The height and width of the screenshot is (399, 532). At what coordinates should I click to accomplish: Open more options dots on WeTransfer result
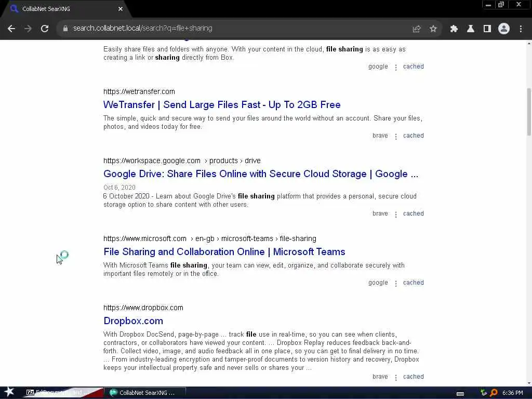[395, 137]
